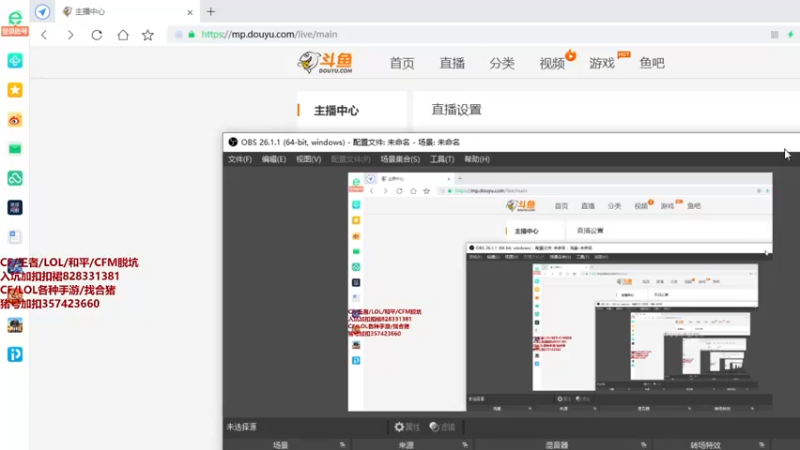Open the 分类 navigation link
Viewport: 800px width, 450px height.
pos(502,63)
